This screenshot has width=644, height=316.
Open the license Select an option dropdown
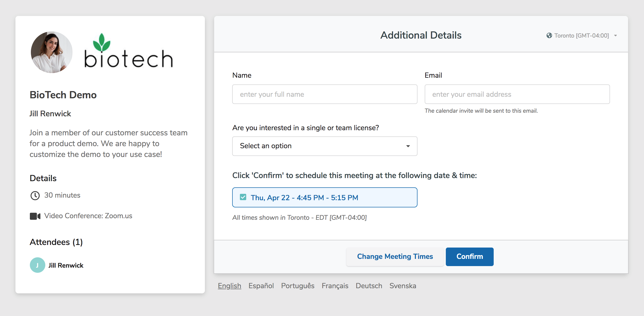click(x=324, y=146)
